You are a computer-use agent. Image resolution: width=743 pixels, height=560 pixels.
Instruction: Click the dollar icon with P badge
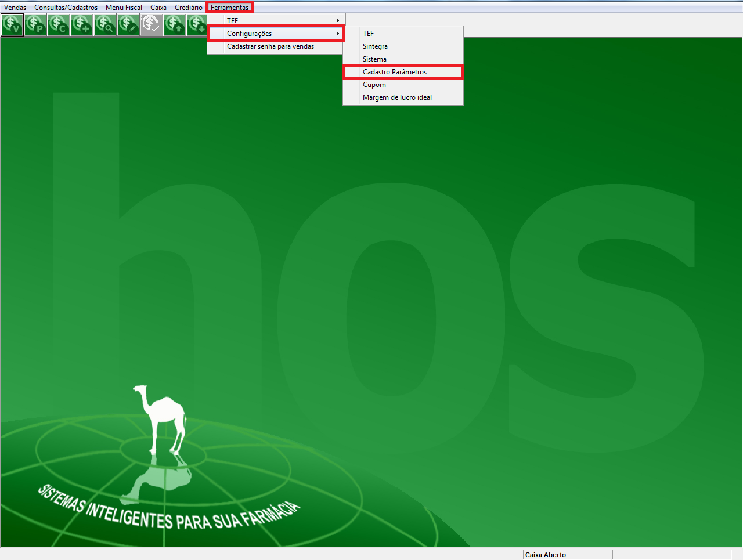[35, 25]
